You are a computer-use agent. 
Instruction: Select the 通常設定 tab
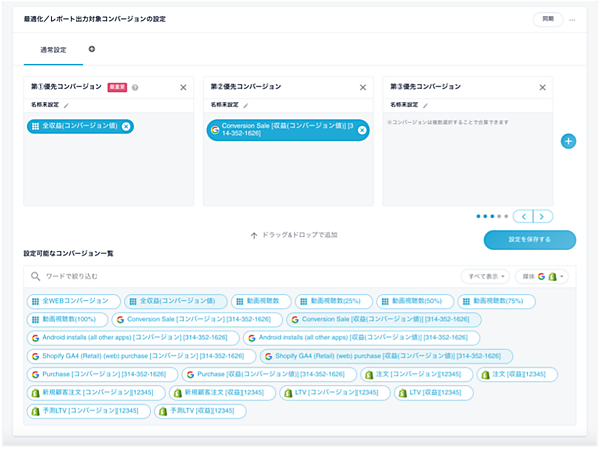(53, 50)
